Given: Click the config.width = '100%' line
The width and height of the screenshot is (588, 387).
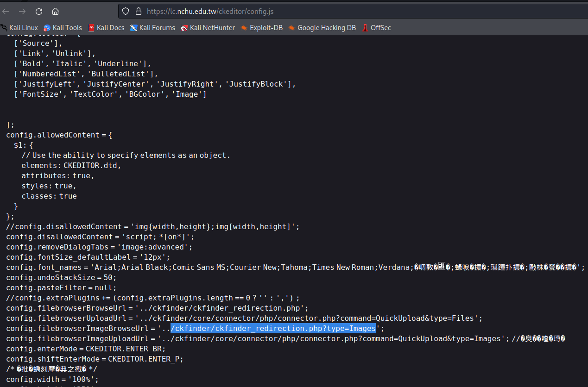Looking at the screenshot, I should tap(52, 380).
